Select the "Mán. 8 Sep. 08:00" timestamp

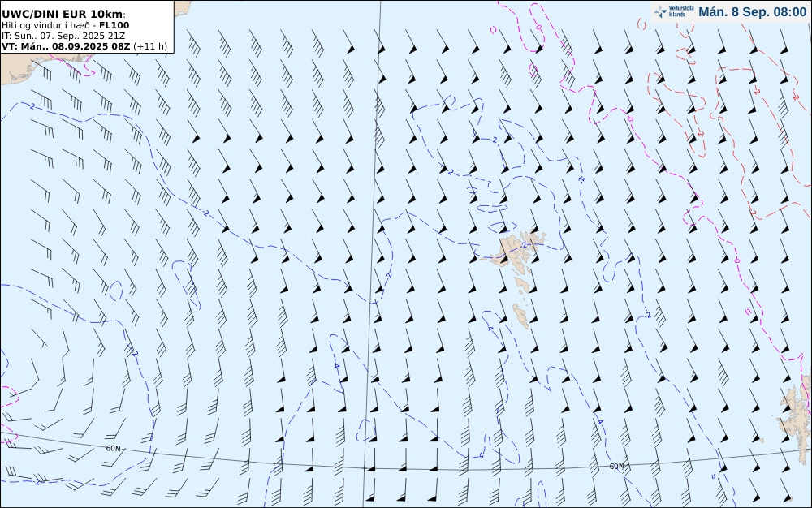tap(752, 12)
